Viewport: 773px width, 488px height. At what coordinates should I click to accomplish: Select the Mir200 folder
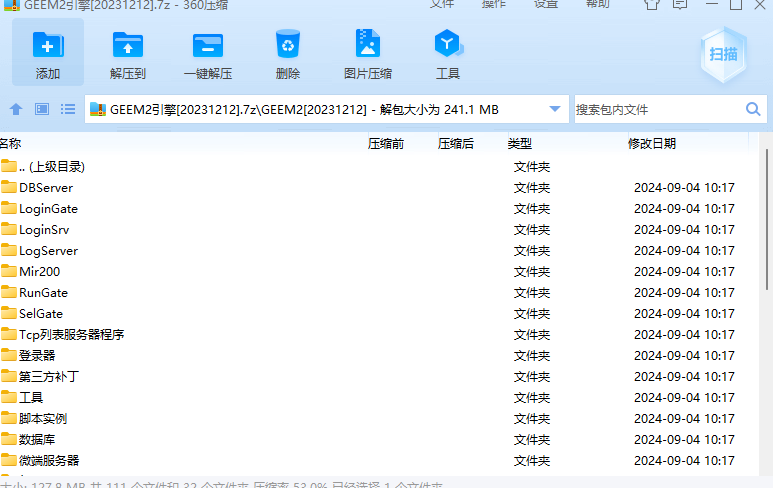tap(380, 272)
